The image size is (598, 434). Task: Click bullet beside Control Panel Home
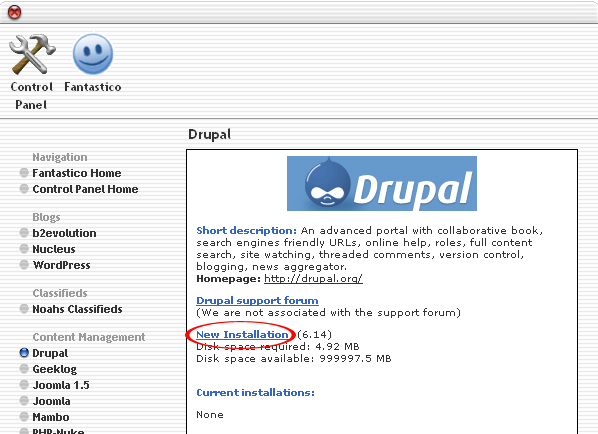pyautogui.click(x=24, y=189)
